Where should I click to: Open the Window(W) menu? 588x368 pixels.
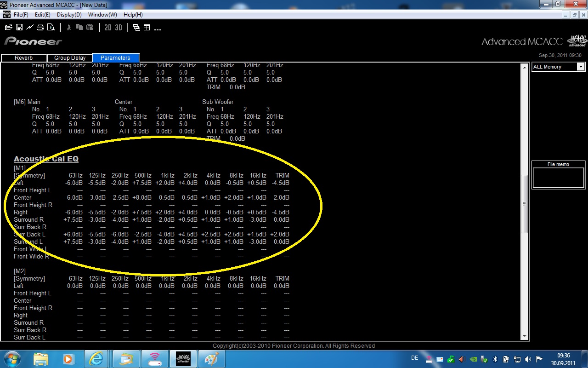coord(102,15)
